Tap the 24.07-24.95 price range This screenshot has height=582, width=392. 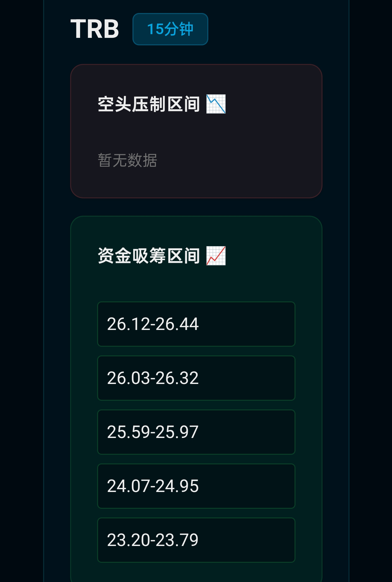[x=196, y=486]
